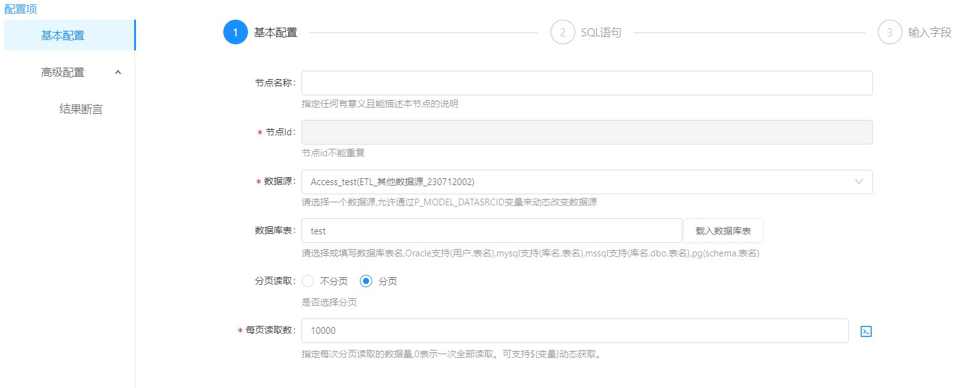
Task: Click the step 1 circle icon
Action: click(x=235, y=33)
